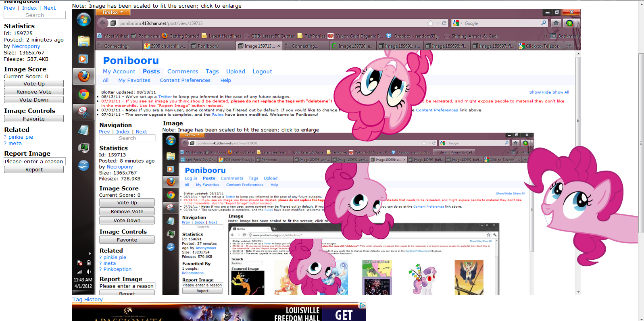This screenshot has height=321, width=644.
Task: Click the outermost sidebar's Remove Vote button
Action: point(34,92)
